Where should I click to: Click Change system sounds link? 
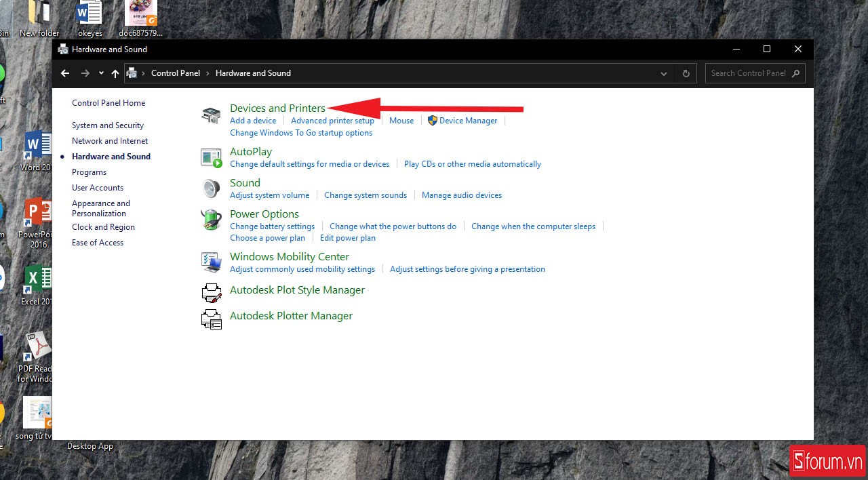pyautogui.click(x=366, y=195)
